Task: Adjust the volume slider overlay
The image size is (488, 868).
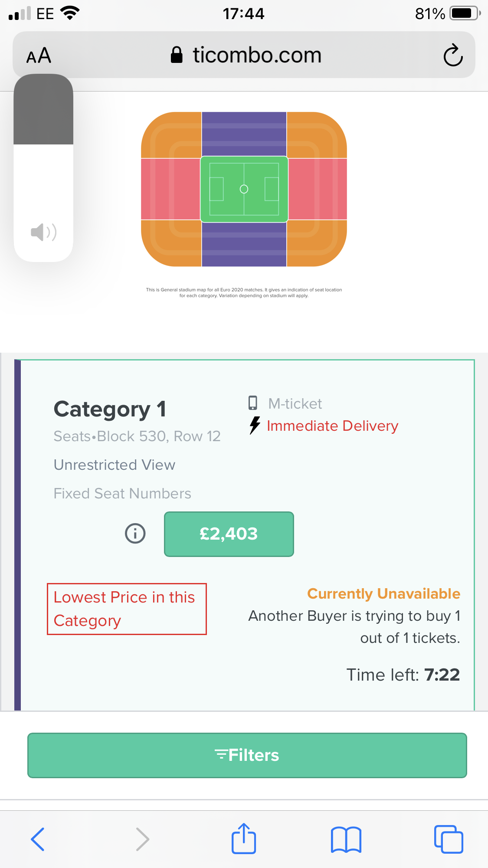Action: click(x=43, y=167)
